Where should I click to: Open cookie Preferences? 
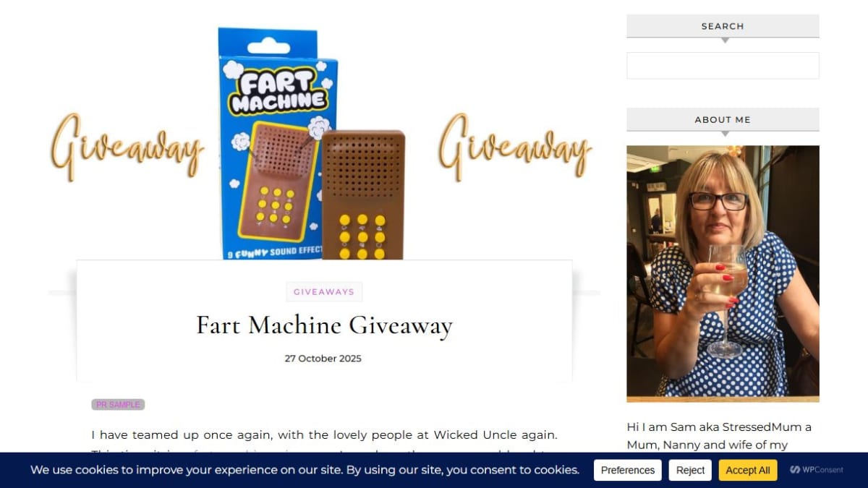click(x=628, y=470)
